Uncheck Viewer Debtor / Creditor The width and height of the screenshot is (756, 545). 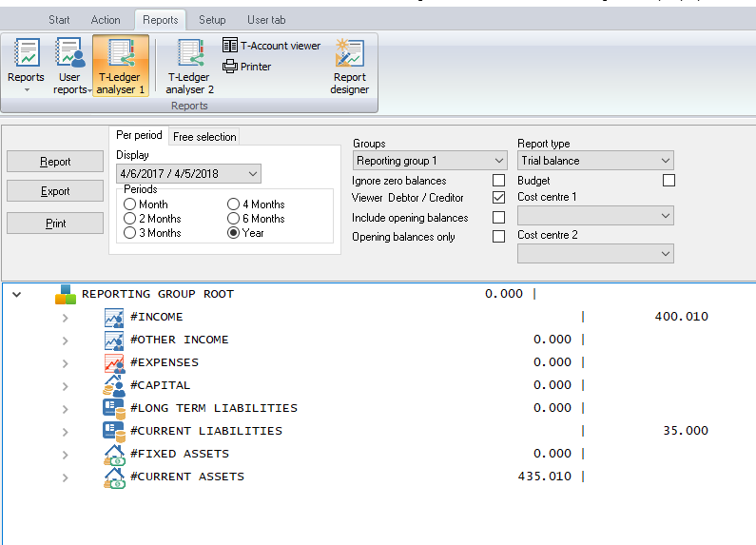pyautogui.click(x=498, y=198)
